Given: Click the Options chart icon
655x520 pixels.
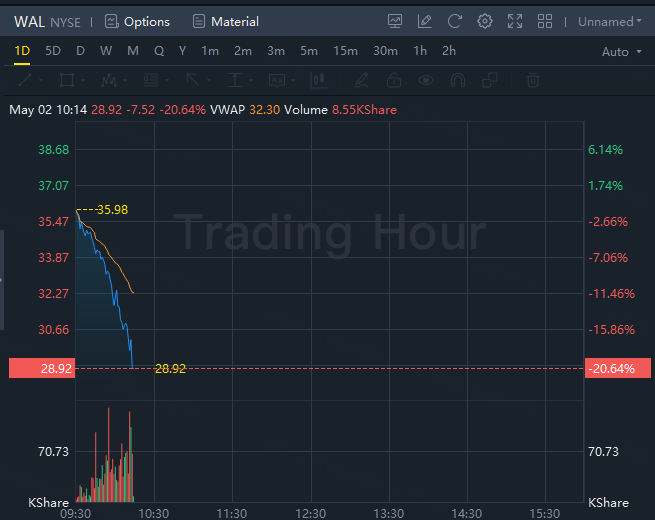Looking at the screenshot, I should 112,21.
